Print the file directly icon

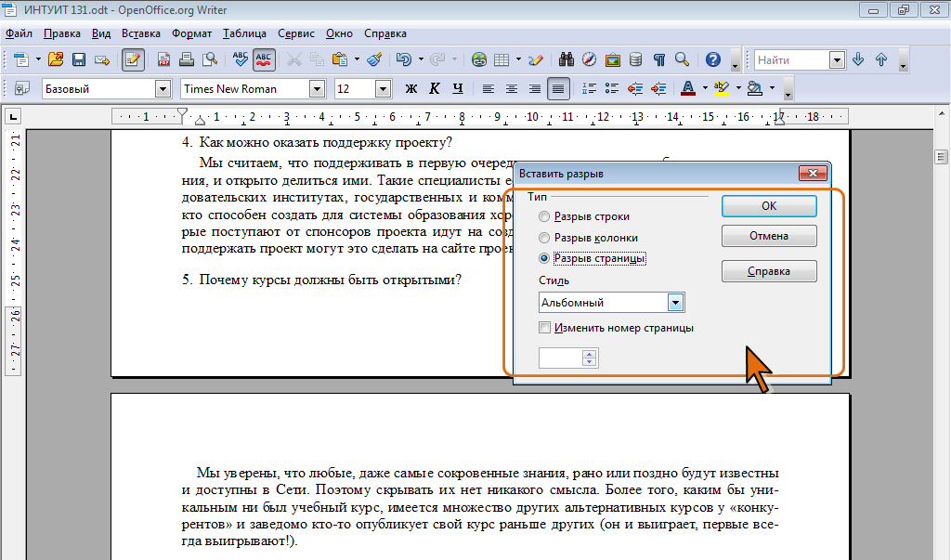pyautogui.click(x=187, y=59)
